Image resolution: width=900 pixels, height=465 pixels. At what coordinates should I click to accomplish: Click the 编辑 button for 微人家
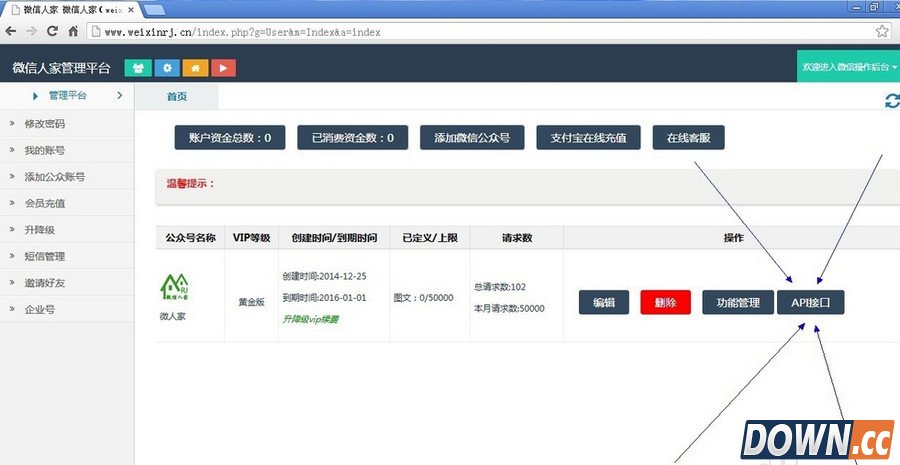[604, 303]
